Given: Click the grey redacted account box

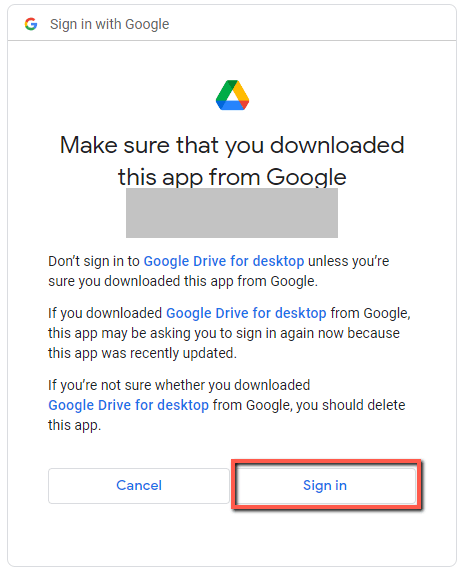Looking at the screenshot, I should point(232,213).
